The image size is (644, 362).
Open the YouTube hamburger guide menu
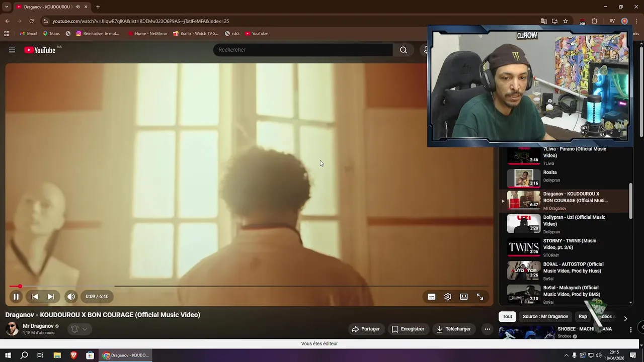(12, 50)
